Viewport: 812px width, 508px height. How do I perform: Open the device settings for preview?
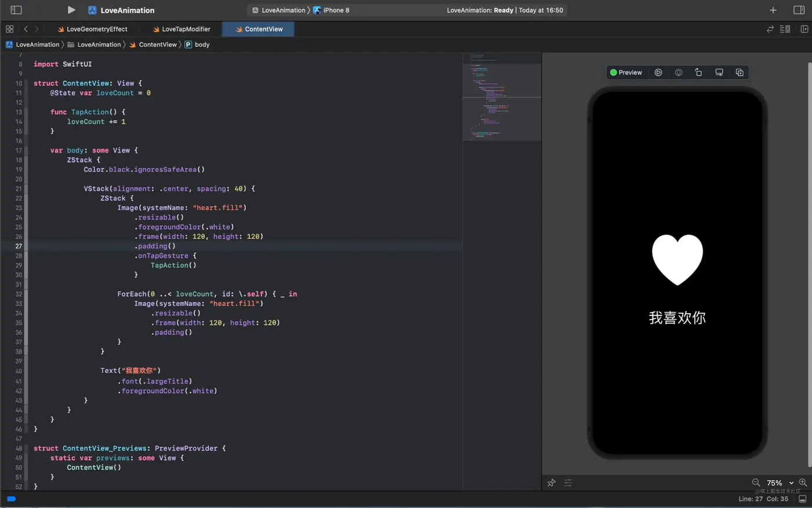(x=719, y=72)
